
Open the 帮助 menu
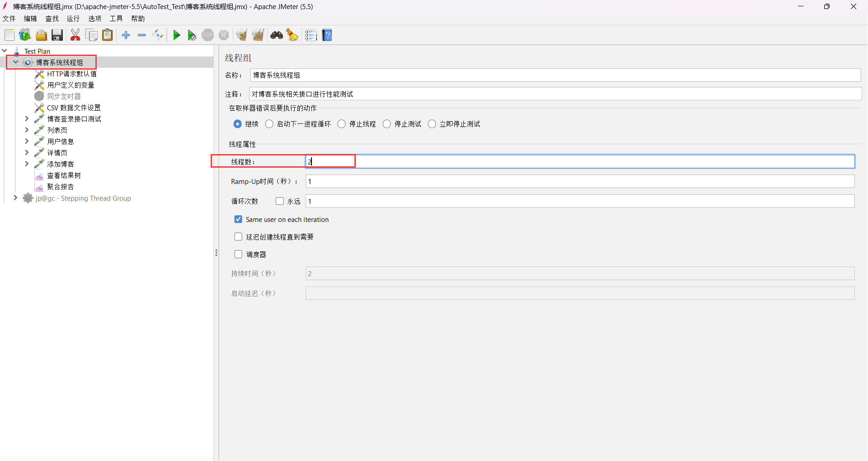pos(138,19)
